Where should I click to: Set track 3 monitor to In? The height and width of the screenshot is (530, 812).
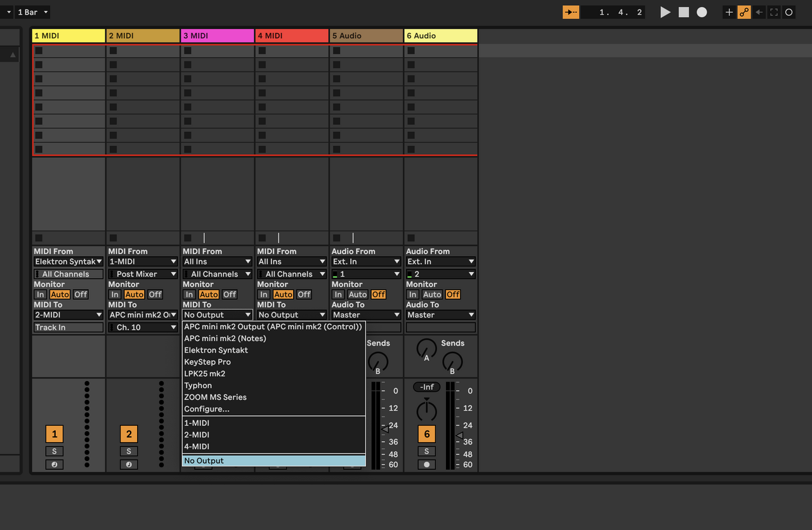tap(190, 294)
